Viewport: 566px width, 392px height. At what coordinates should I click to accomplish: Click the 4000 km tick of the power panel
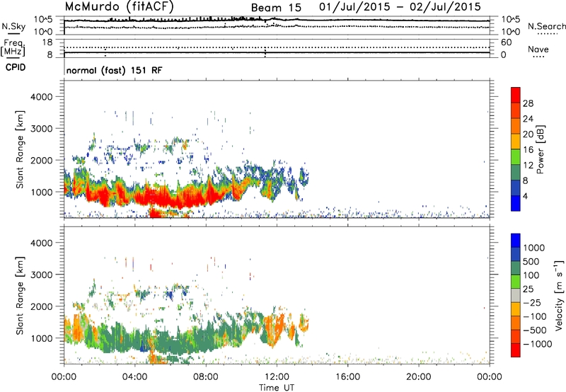(42, 97)
